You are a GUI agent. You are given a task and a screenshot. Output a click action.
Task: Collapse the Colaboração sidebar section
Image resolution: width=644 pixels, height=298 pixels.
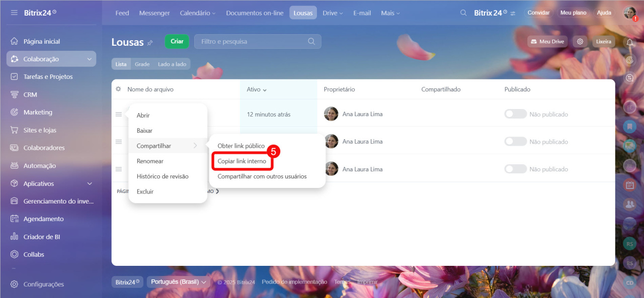pos(90,59)
